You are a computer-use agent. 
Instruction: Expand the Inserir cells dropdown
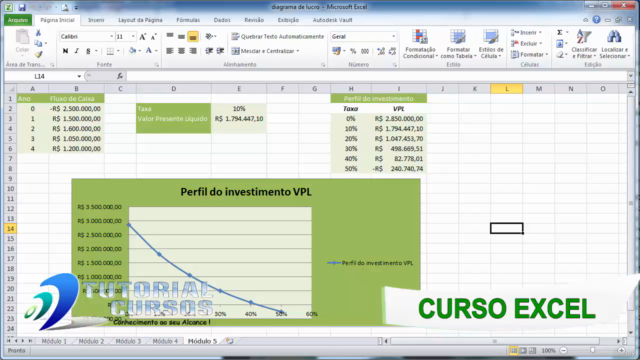click(x=540, y=33)
